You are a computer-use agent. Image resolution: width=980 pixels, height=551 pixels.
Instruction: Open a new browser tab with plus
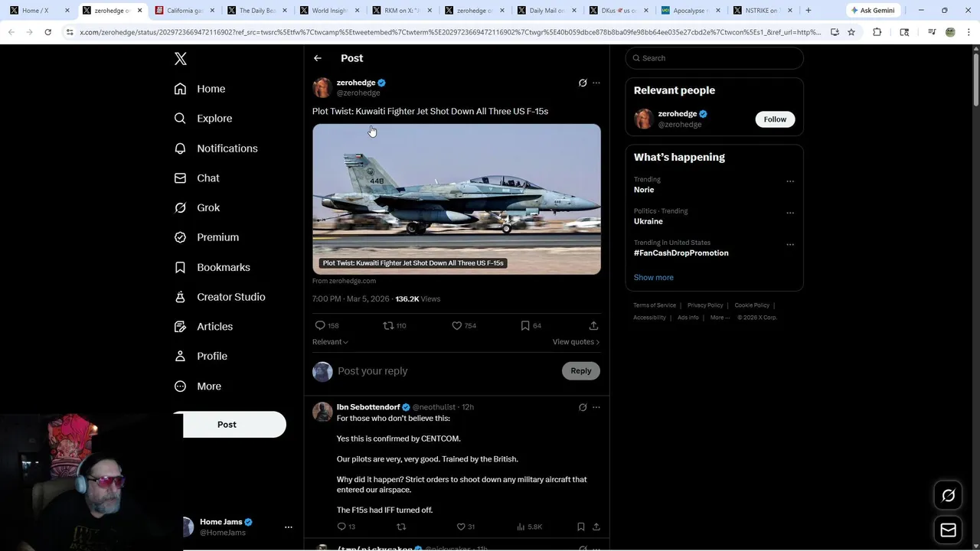[808, 11]
